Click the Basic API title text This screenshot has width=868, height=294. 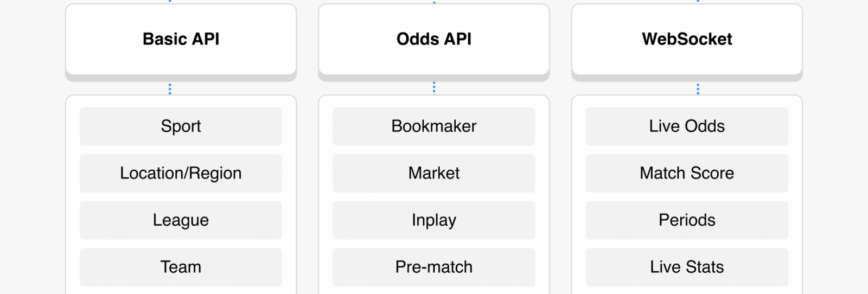(181, 39)
